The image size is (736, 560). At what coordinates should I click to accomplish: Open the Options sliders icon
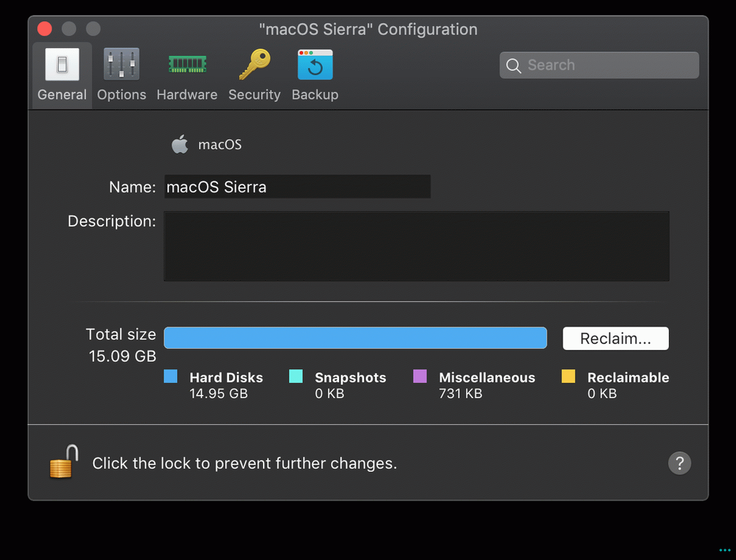tap(121, 65)
